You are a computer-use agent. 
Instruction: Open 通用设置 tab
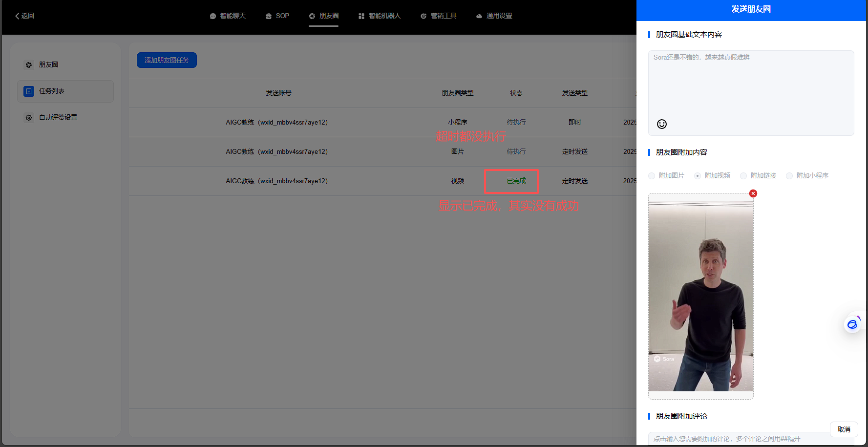(494, 16)
